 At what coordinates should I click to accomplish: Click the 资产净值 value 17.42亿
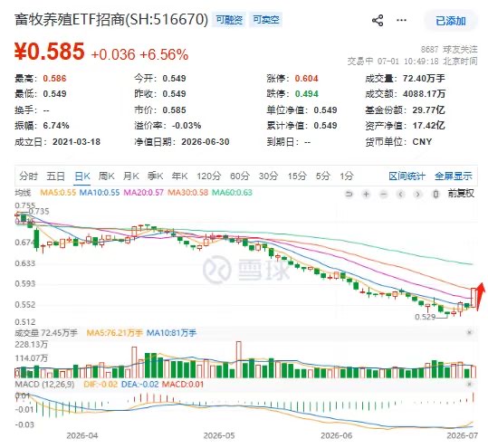coord(428,126)
